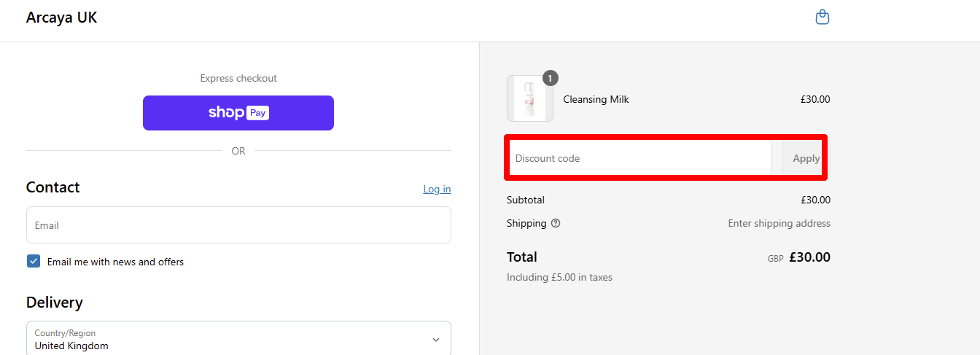Click into the Discount code field
The image size is (980, 355).
[x=640, y=158]
